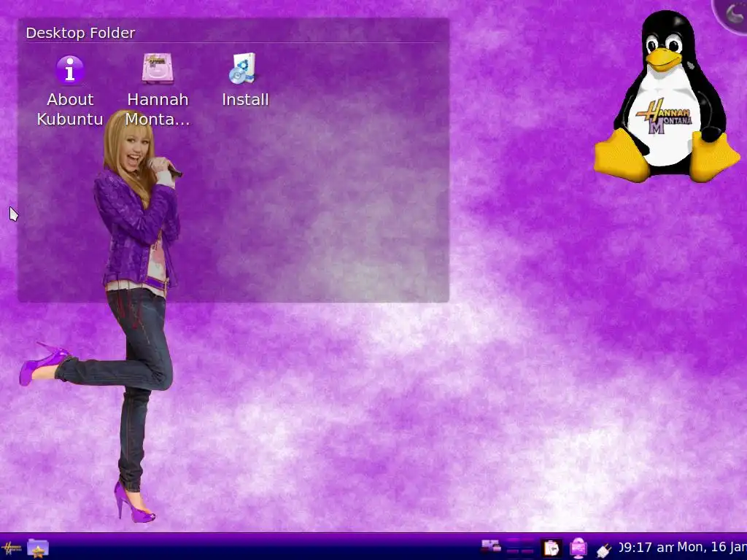Image resolution: width=747 pixels, height=560 pixels.
Task: Open the starred folder in the panel
Action: 38,548
